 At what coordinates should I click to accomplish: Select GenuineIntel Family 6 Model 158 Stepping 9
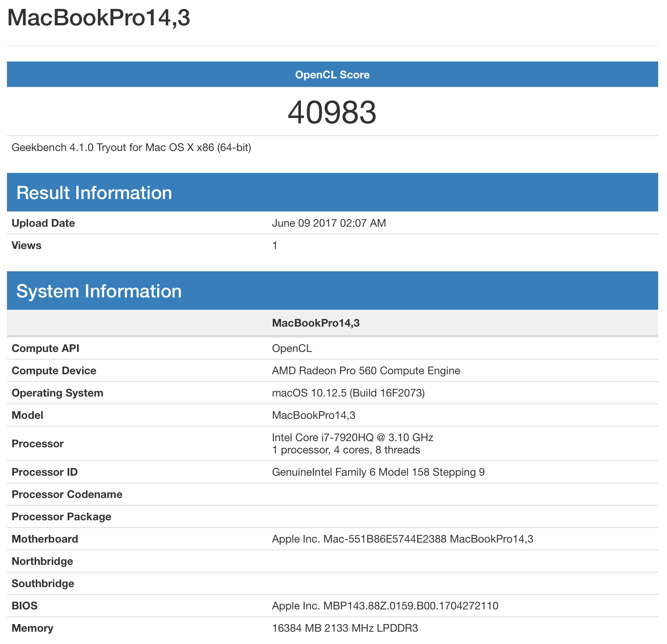[378, 472]
